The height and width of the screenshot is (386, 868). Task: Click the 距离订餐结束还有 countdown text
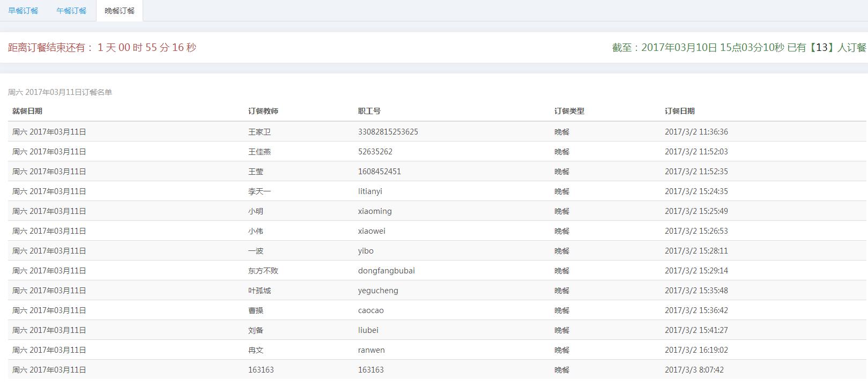[x=102, y=48]
